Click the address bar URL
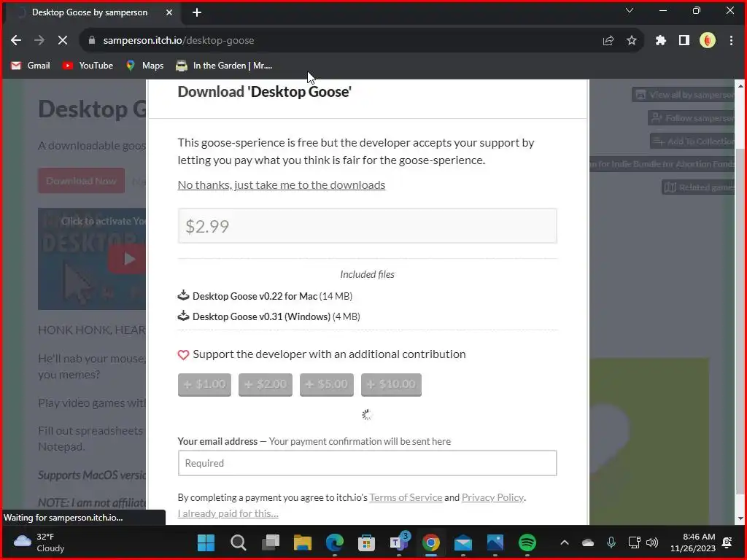The width and height of the screenshot is (747, 560). point(179,41)
